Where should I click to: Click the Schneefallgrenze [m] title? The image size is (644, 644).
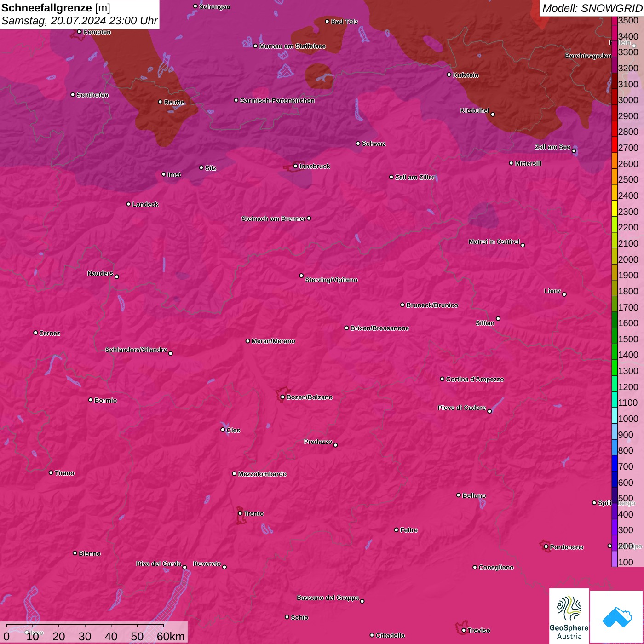point(56,8)
